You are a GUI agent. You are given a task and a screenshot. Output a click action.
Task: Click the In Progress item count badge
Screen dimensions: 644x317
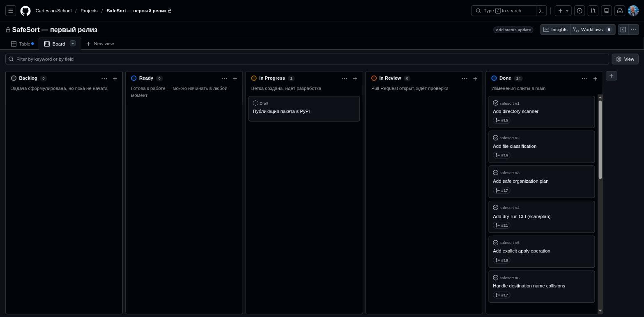(291, 78)
